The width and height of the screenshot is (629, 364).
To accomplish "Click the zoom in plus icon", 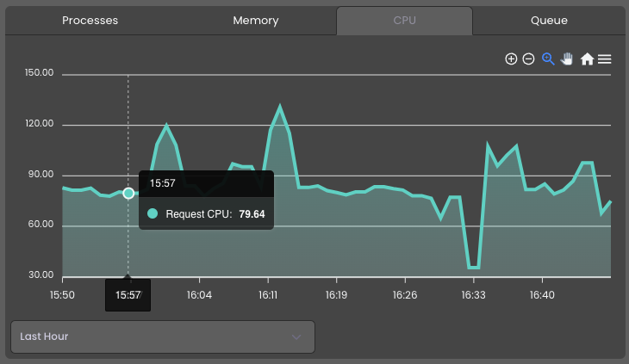I will point(511,59).
